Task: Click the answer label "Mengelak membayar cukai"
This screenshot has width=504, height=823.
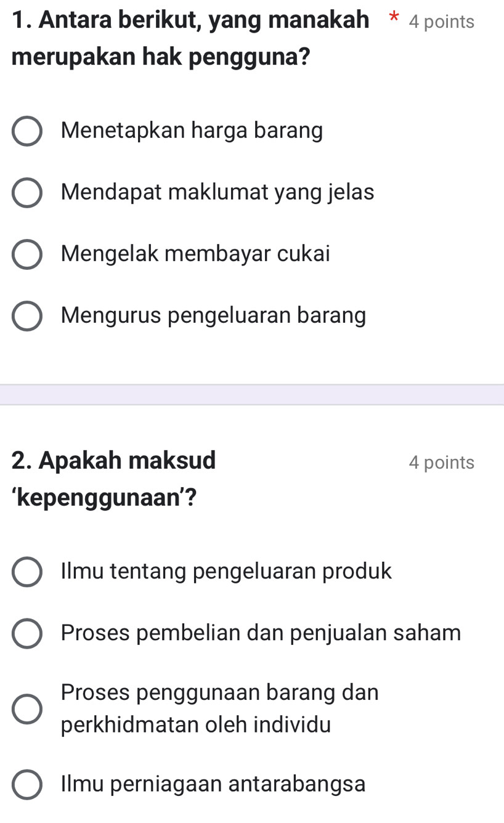Action: [x=195, y=254]
